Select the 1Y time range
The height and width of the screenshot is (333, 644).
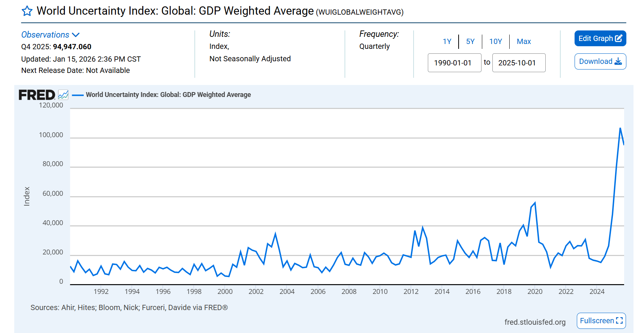(447, 41)
